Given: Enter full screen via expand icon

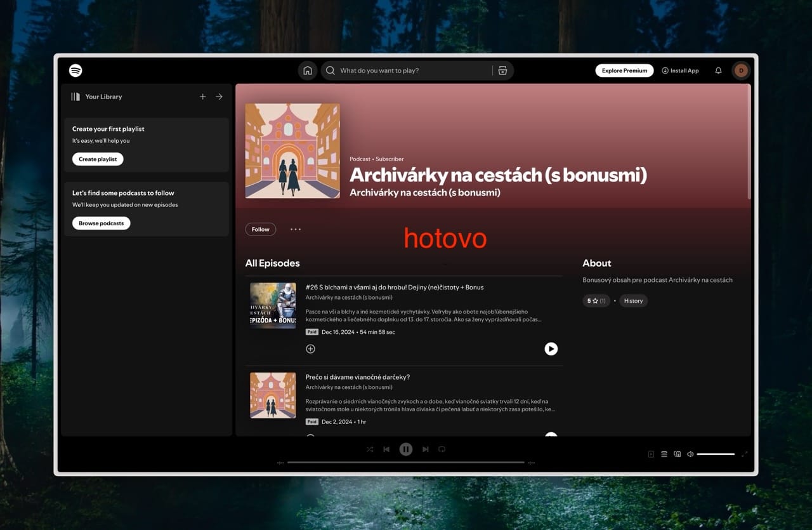Looking at the screenshot, I should 745,454.
